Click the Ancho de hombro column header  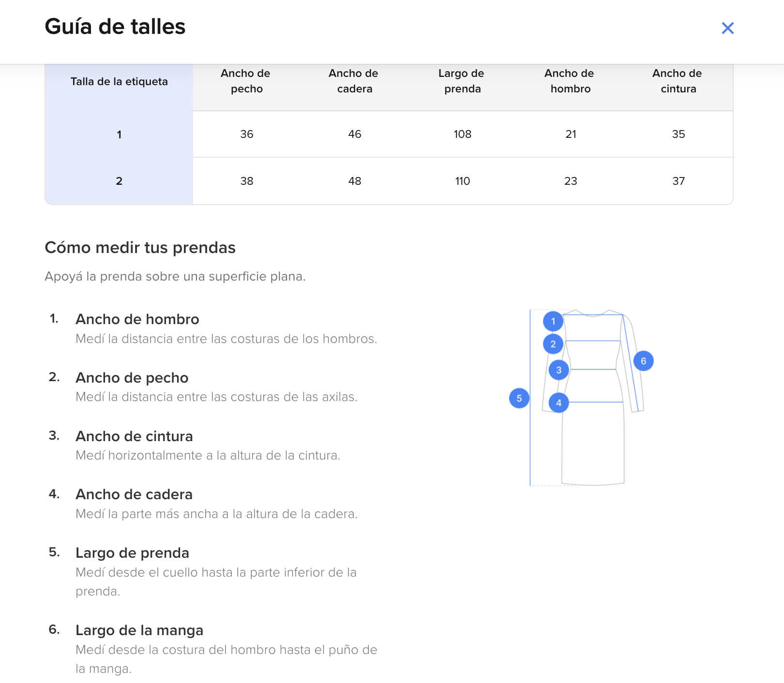pos(570,81)
